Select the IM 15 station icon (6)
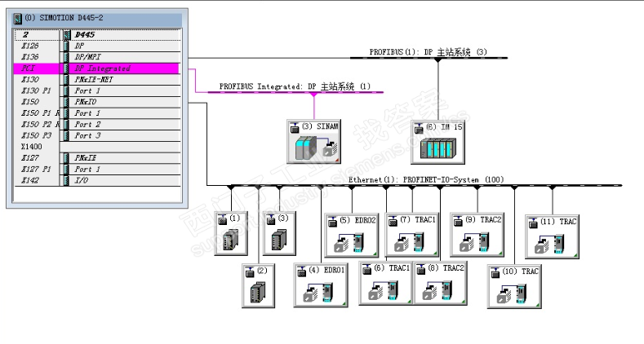Viewport: 644px width, 344px height. [x=437, y=143]
